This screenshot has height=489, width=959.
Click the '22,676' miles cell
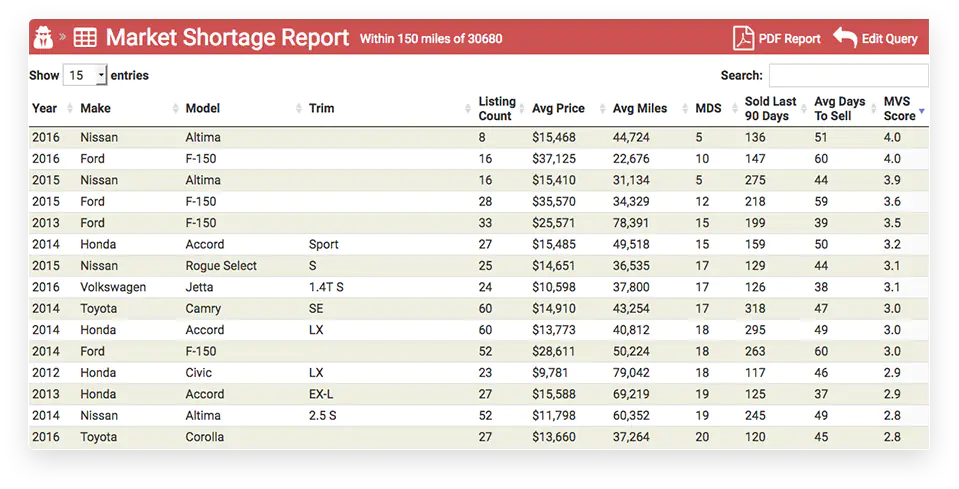tap(631, 159)
